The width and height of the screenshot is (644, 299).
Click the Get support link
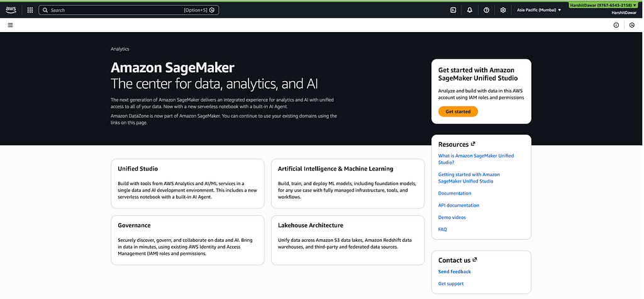(x=451, y=284)
